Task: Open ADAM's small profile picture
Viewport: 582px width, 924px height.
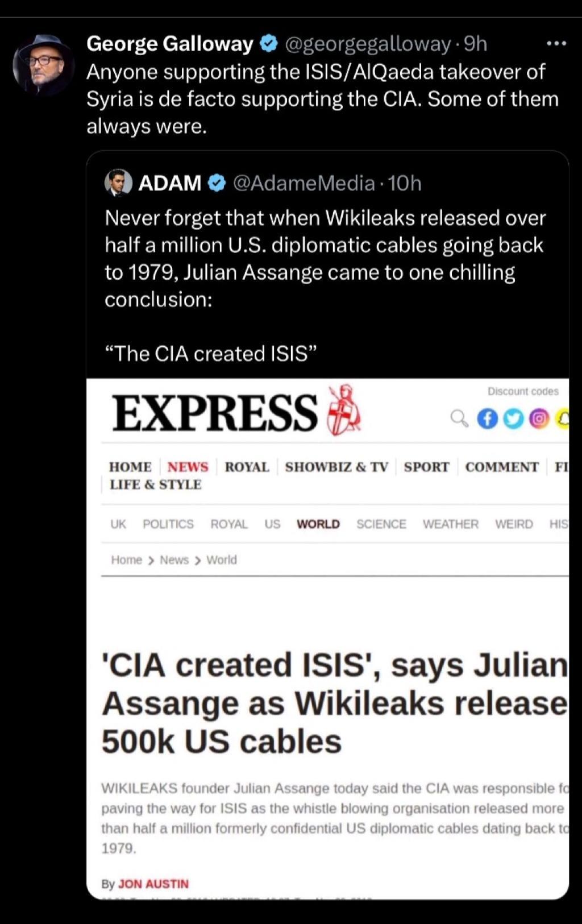Action: click(118, 183)
